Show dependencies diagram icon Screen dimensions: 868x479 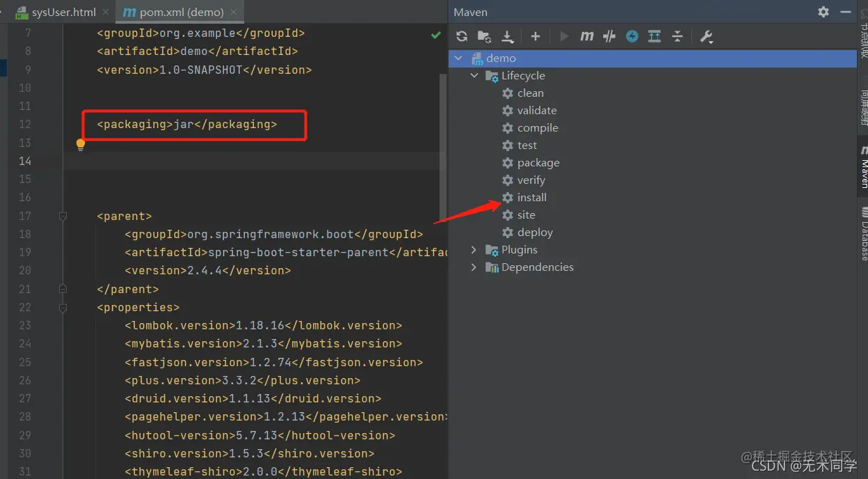pos(654,36)
